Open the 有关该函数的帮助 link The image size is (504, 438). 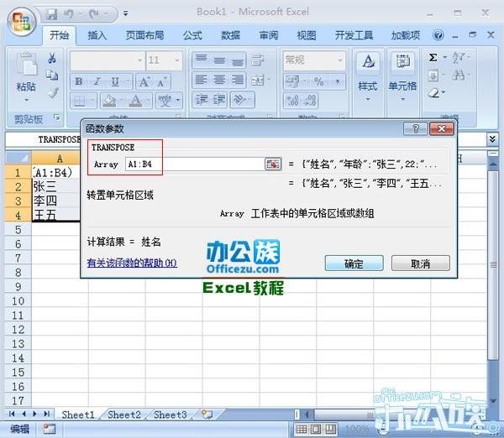(132, 263)
